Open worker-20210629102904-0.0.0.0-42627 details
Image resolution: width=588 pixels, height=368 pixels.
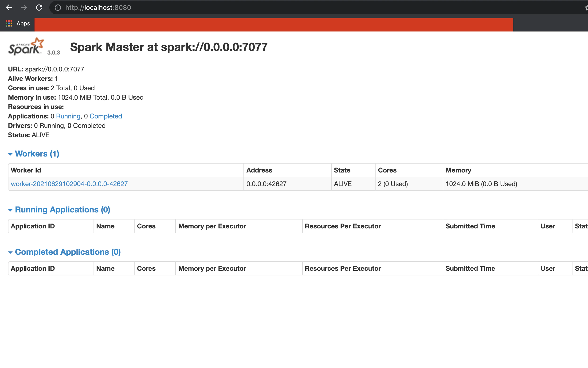coord(69,184)
